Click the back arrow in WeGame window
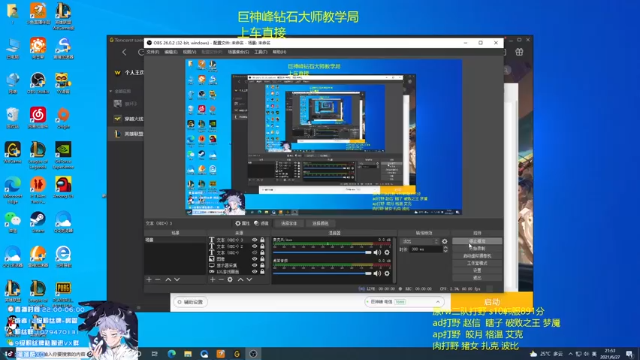Image resolution: width=640 pixels, height=360 pixels. 124,52
